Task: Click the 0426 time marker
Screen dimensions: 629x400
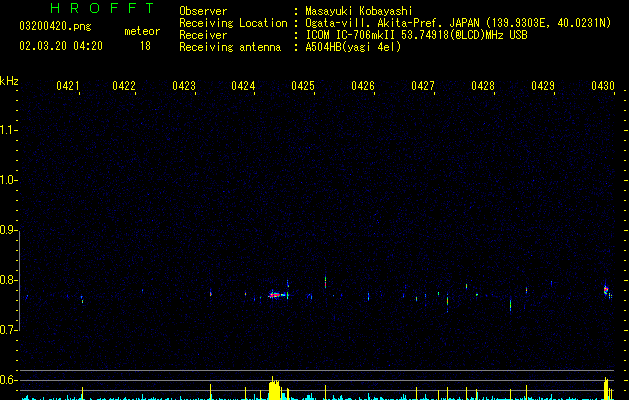Action: coord(363,86)
